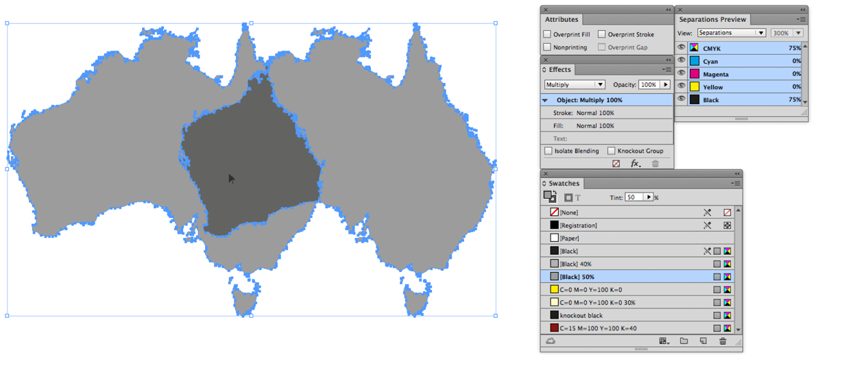This screenshot has height=381, width=868.
Task: Open the Separations Preview panel flyout menu
Action: [x=801, y=20]
